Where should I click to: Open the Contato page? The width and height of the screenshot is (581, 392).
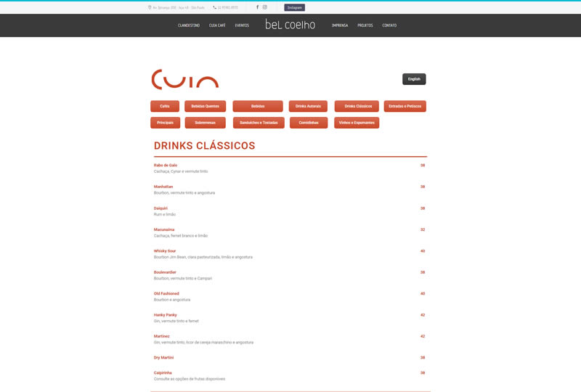(x=389, y=25)
